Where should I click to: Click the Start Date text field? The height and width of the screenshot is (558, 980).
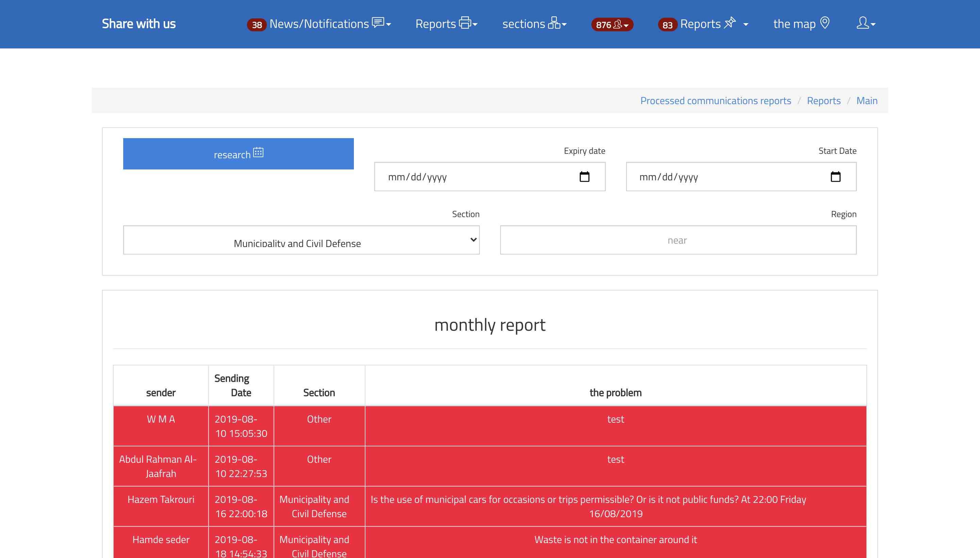[720, 177]
